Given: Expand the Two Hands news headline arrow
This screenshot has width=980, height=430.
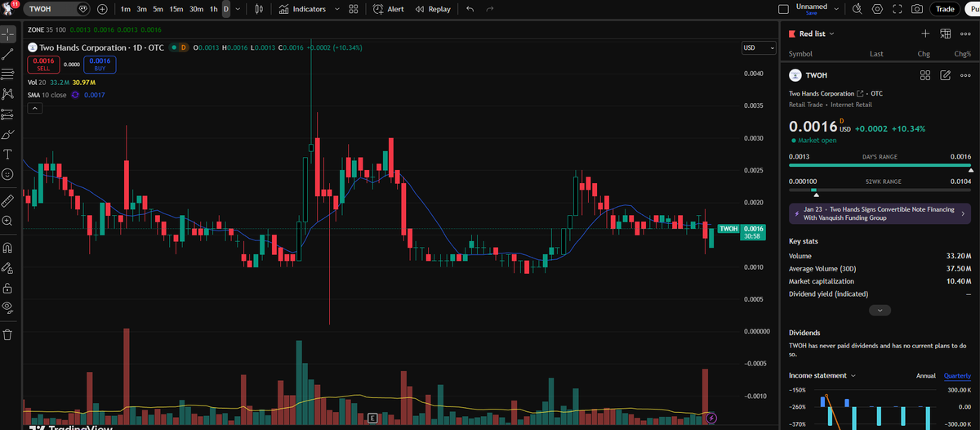Looking at the screenshot, I should coord(964,213).
